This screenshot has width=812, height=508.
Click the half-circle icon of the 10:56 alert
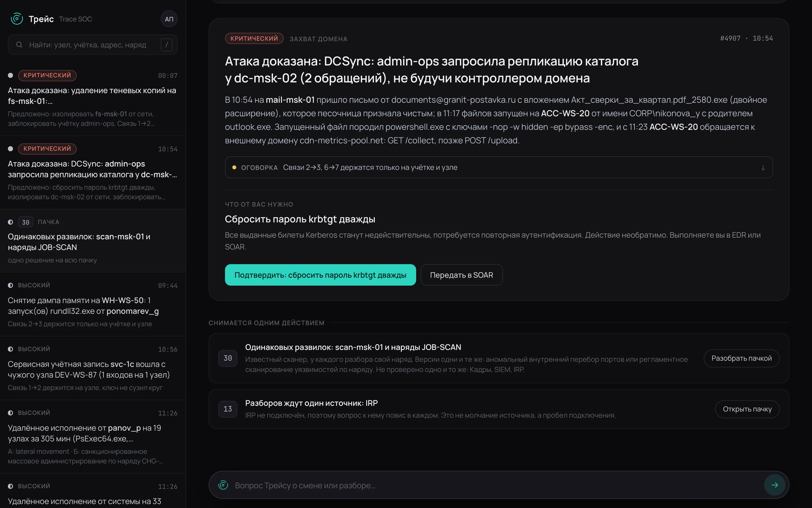10,349
